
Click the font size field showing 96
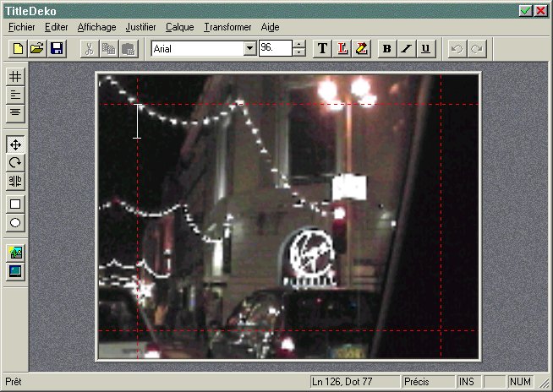[276, 48]
